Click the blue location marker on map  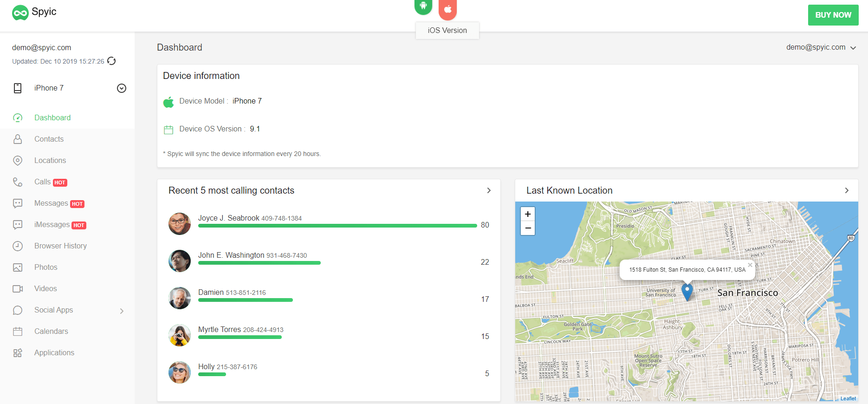(687, 292)
